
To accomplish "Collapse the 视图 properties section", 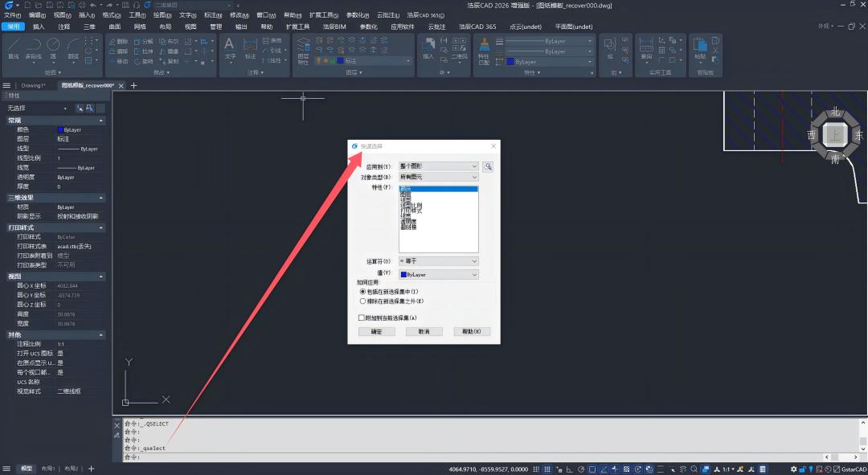I will [x=100, y=276].
